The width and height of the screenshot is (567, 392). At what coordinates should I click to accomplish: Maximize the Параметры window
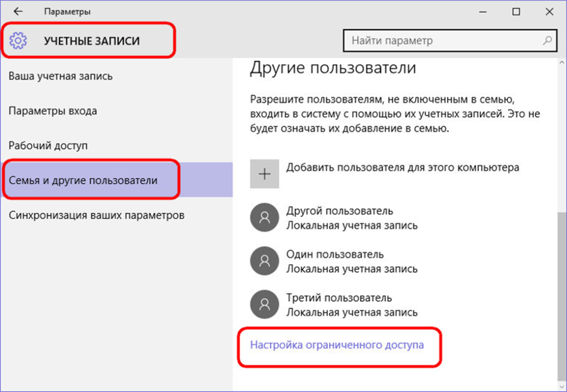[516, 12]
